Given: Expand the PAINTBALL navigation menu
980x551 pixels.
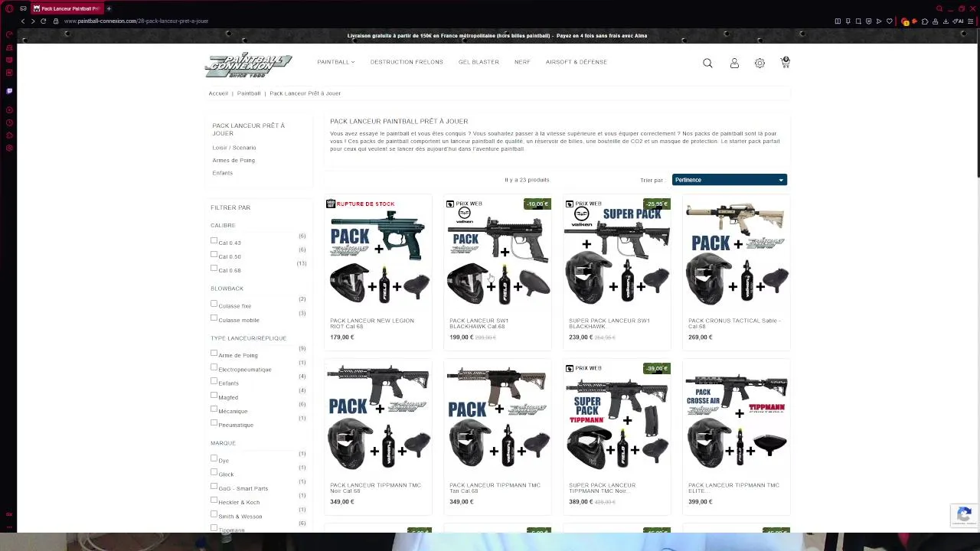Looking at the screenshot, I should click(336, 62).
